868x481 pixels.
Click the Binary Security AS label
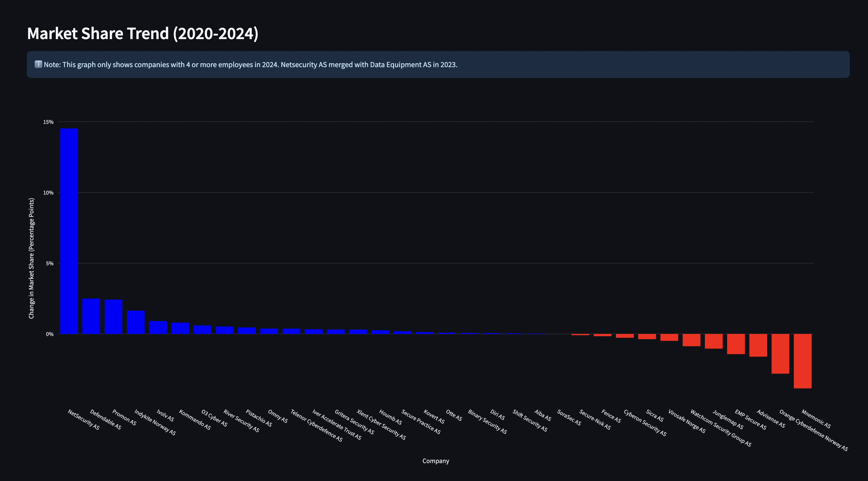[x=487, y=421]
